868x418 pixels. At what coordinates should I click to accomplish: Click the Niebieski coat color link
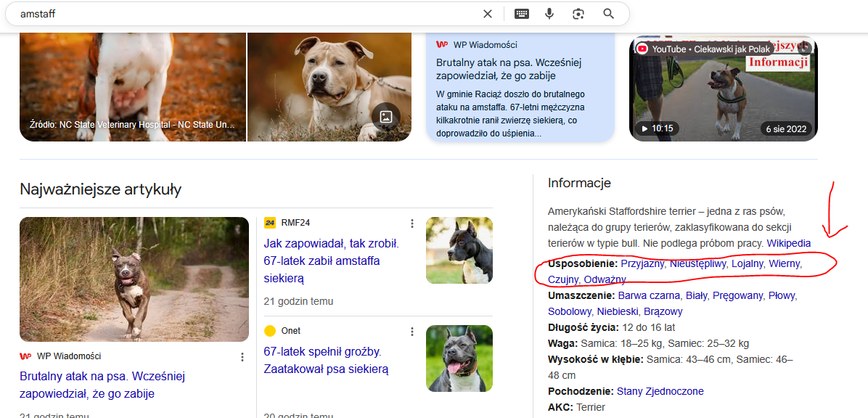[x=618, y=311]
